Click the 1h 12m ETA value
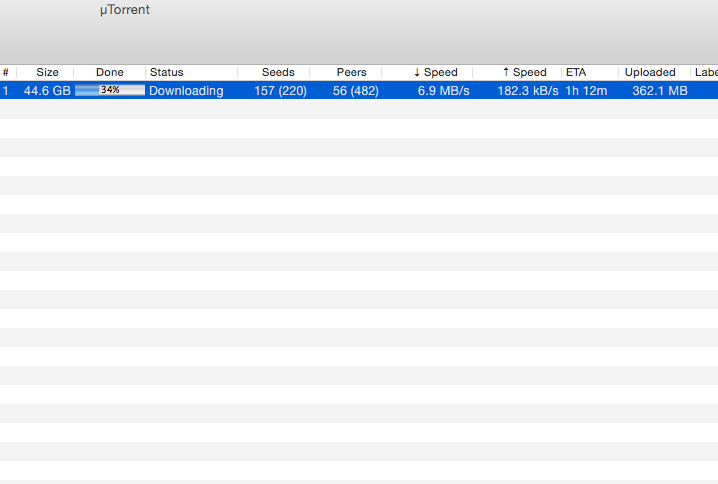 [586, 91]
